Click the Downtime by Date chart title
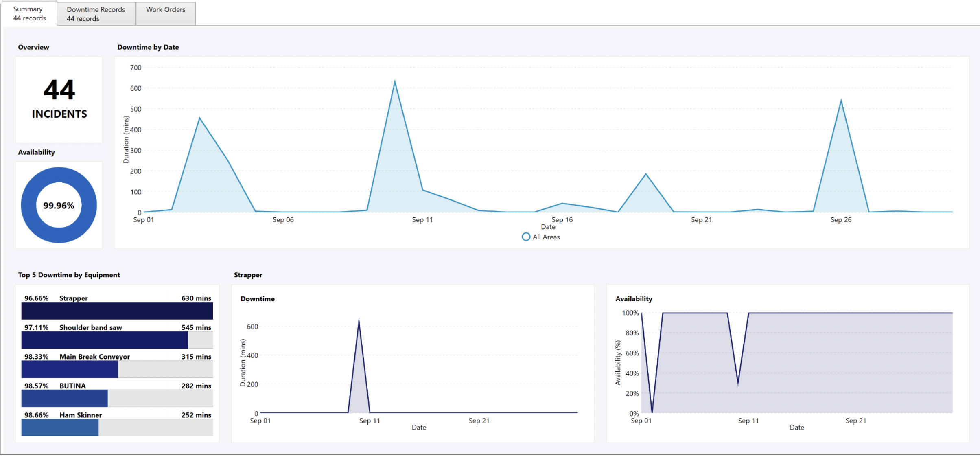 148,47
